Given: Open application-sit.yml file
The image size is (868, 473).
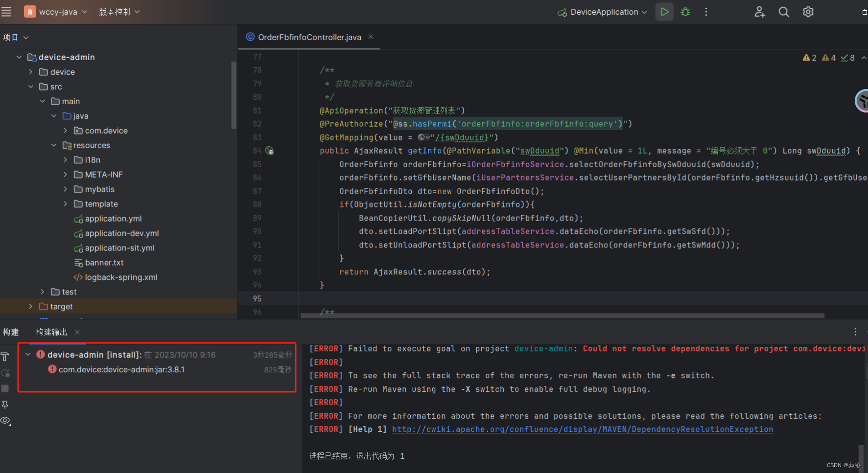Looking at the screenshot, I should pos(114,248).
